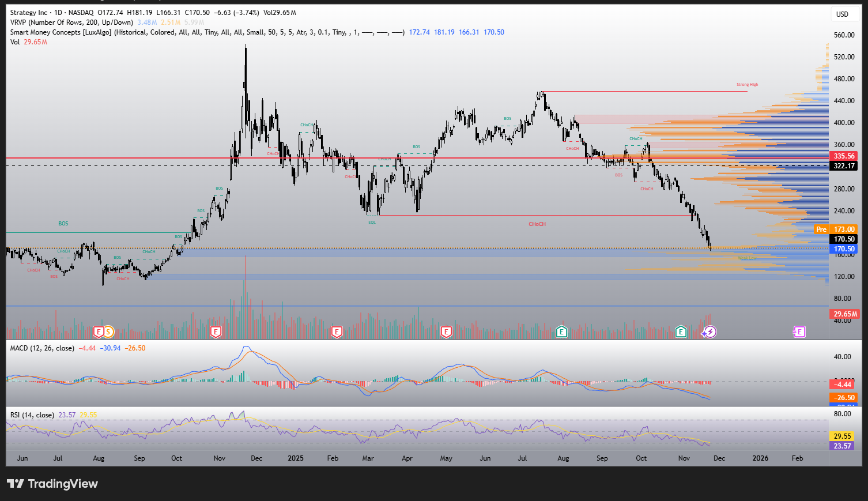Select the VRVP indicator legend
868x501 pixels.
[x=71, y=22]
